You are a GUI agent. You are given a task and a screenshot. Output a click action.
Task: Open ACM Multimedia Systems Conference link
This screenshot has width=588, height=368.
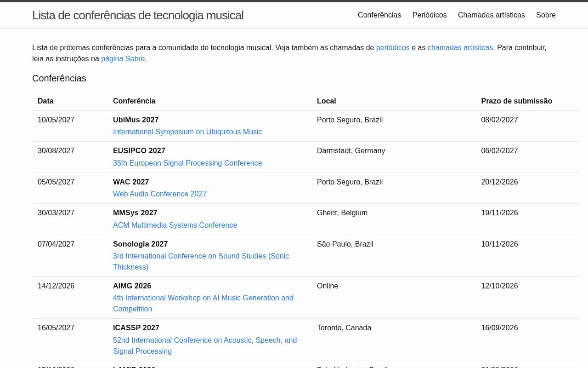(x=175, y=225)
